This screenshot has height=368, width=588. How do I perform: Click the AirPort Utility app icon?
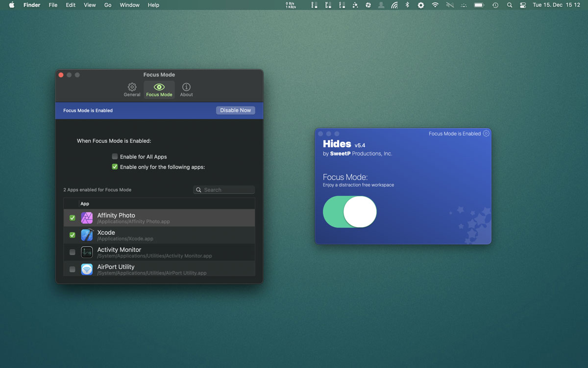point(87,269)
